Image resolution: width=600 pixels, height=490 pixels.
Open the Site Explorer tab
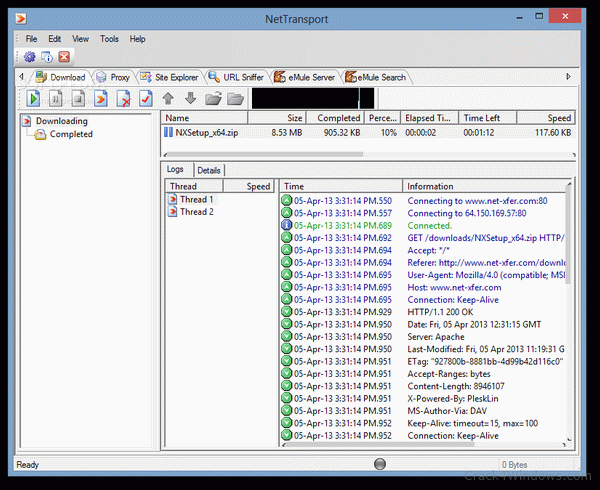tap(170, 77)
